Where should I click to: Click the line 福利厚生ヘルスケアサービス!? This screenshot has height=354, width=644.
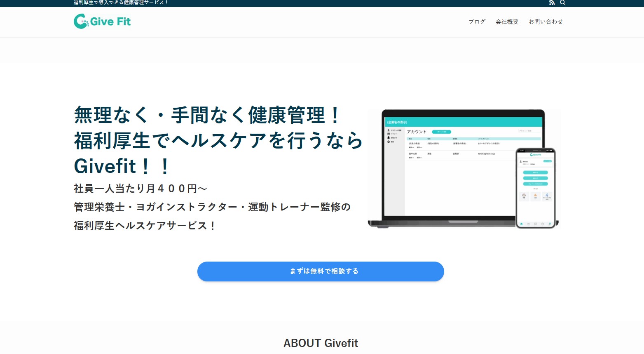click(x=145, y=226)
